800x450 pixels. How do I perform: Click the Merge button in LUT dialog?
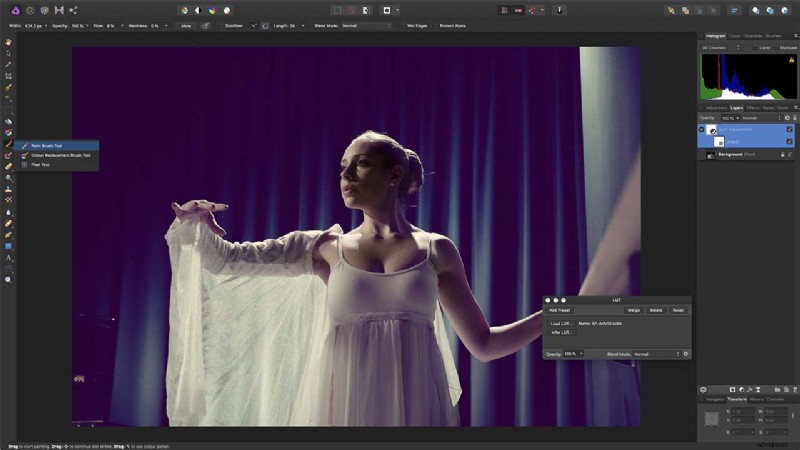634,310
